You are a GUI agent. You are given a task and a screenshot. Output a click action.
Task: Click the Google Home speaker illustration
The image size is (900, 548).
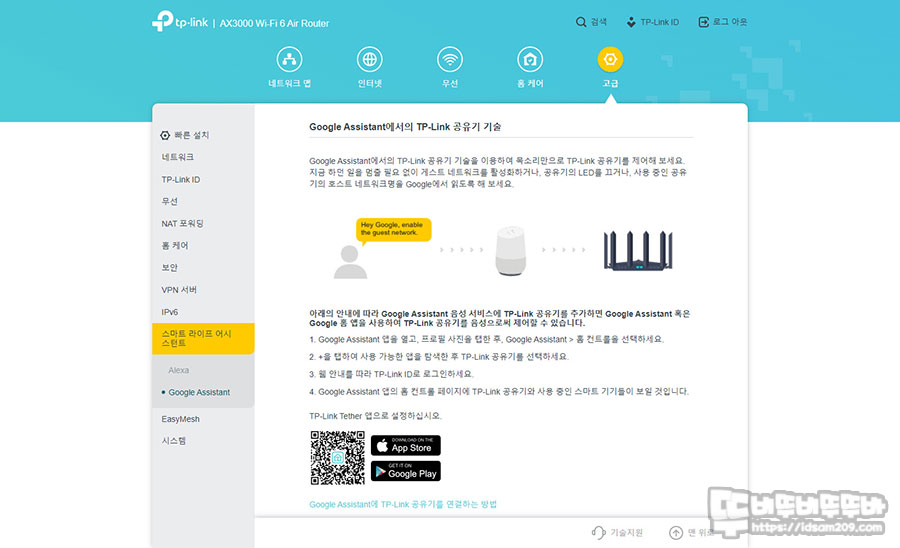(510, 250)
